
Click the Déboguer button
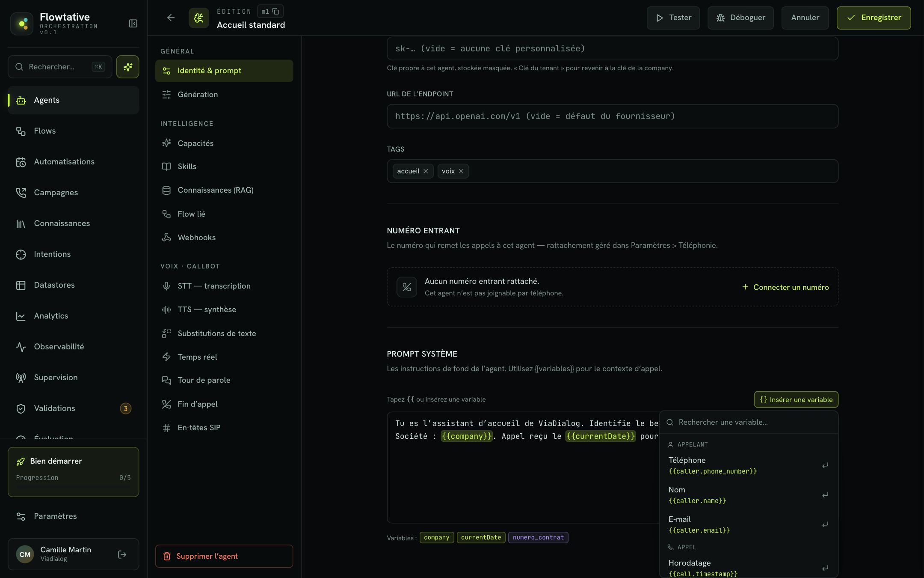(740, 18)
